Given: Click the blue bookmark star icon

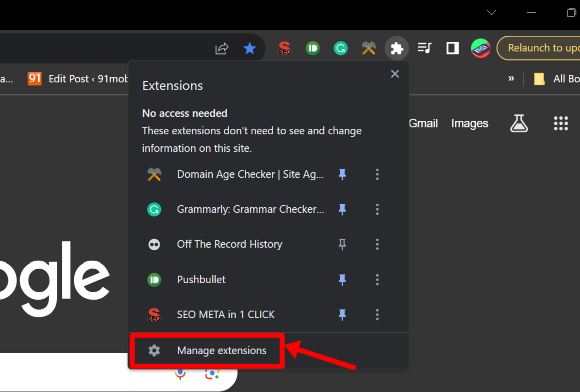Looking at the screenshot, I should pyautogui.click(x=249, y=48).
